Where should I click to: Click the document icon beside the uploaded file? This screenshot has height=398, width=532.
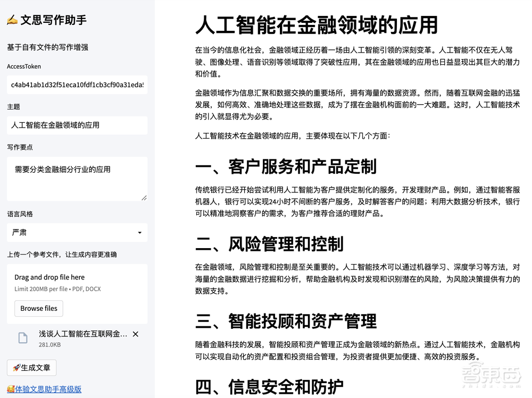coord(22,337)
